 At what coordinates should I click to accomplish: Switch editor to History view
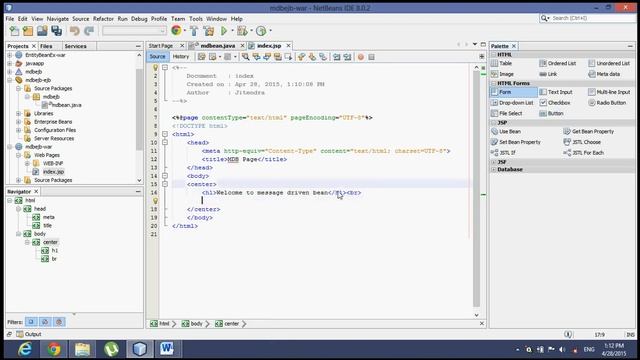[181, 57]
